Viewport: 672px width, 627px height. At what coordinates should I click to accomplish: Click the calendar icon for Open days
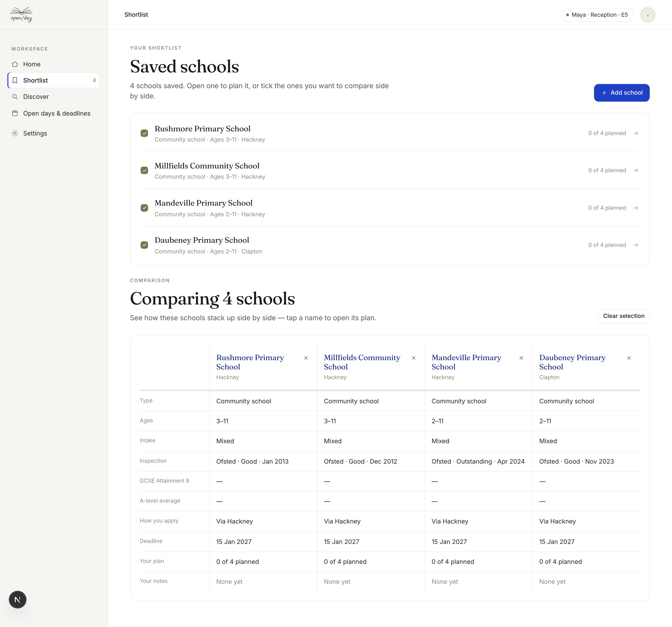[x=15, y=113]
